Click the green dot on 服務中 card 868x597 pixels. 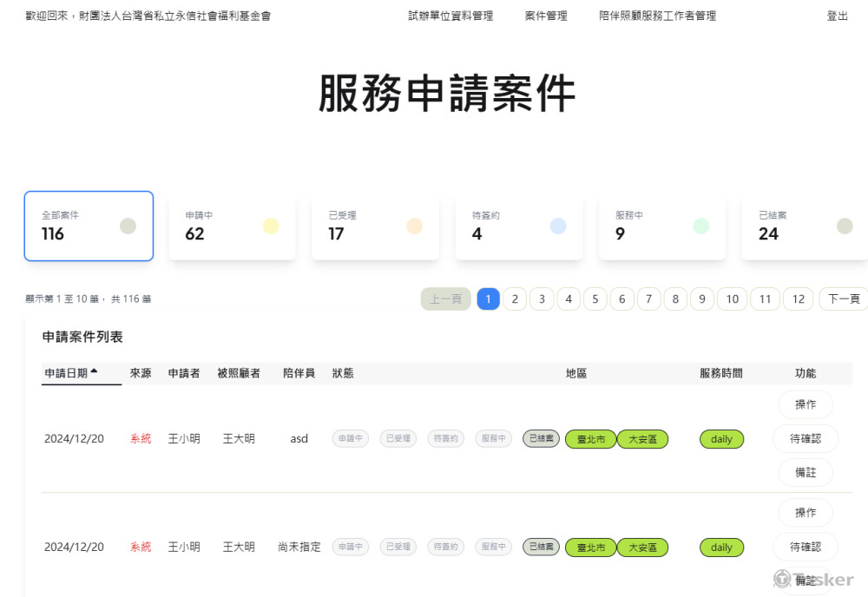(x=700, y=226)
